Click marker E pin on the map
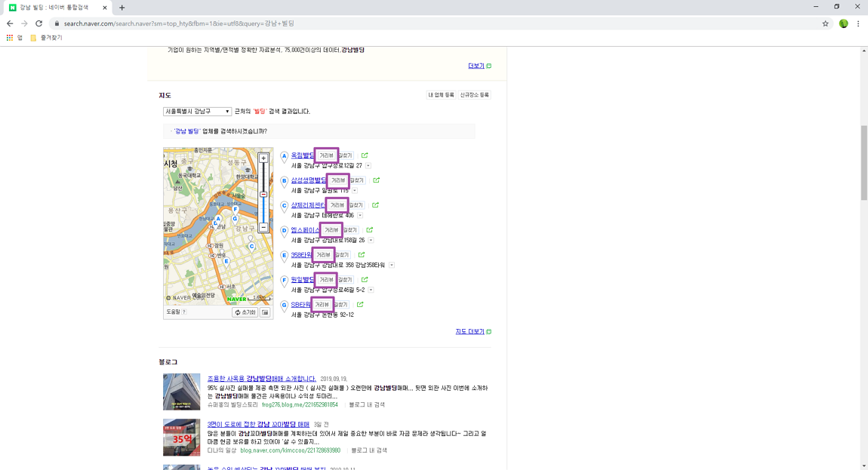The height and width of the screenshot is (470, 868). 226,261
